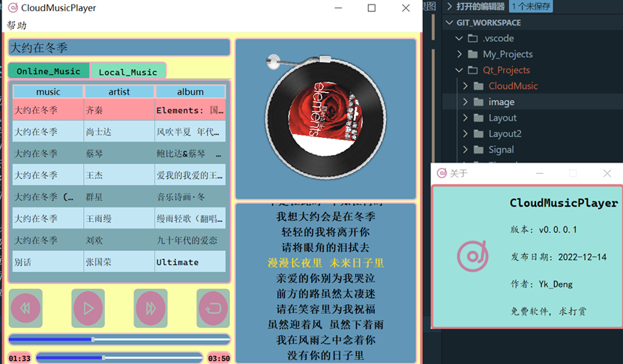Click the 关于 dialog title icon
This screenshot has height=364, width=623.
442,173
